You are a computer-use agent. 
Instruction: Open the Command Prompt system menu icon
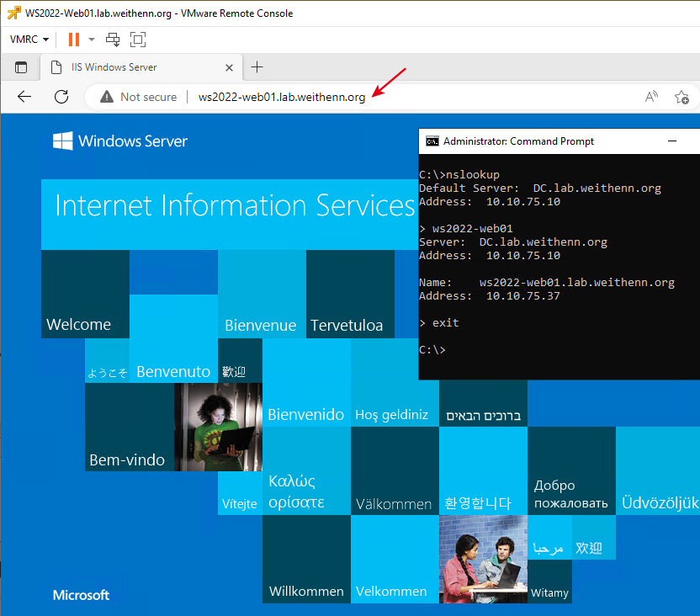[432, 141]
